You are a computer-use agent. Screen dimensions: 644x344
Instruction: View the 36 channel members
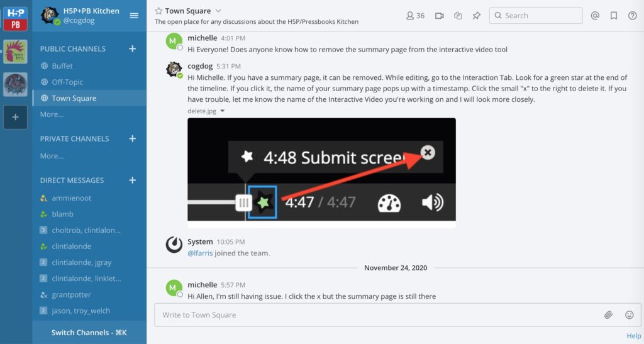(415, 16)
